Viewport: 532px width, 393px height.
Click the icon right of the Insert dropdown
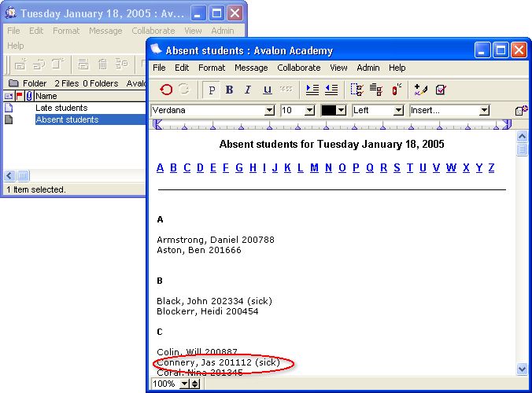tap(520, 111)
